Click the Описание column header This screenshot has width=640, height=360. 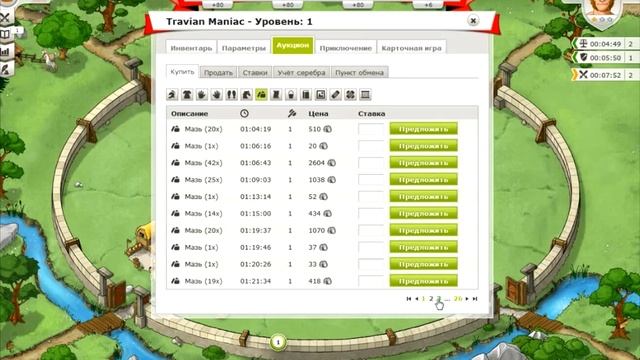tap(189, 113)
